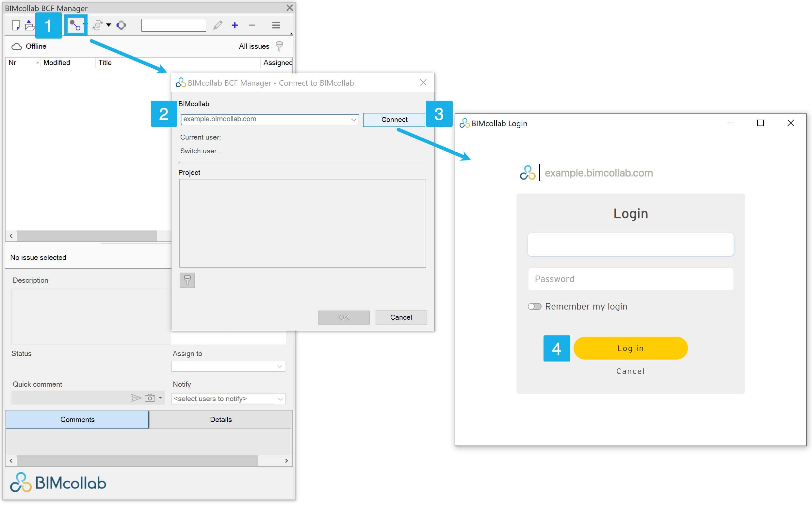This screenshot has height=506, width=812.
Task: Click the hexagon BIMcollab Zoom icon
Action: tap(121, 25)
